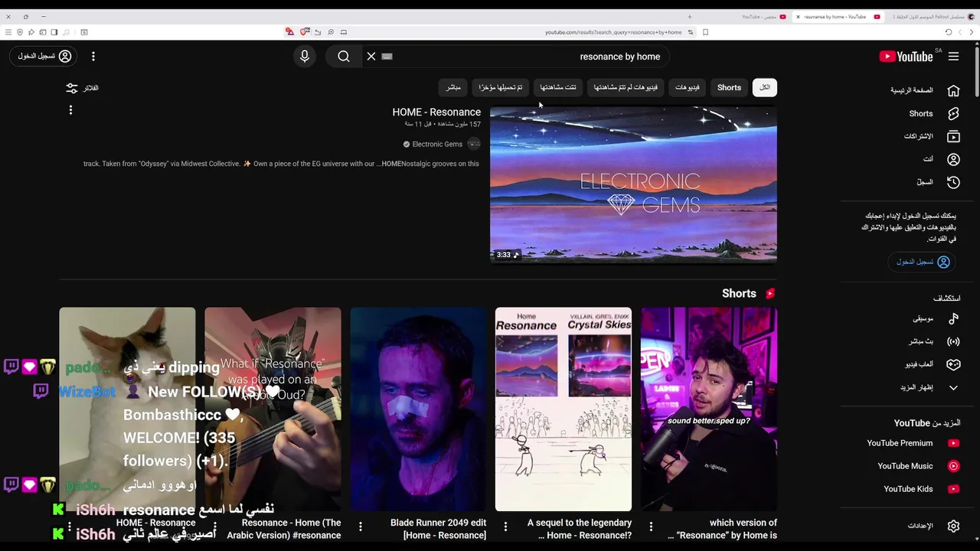Click the magnifier search button

click(344, 57)
